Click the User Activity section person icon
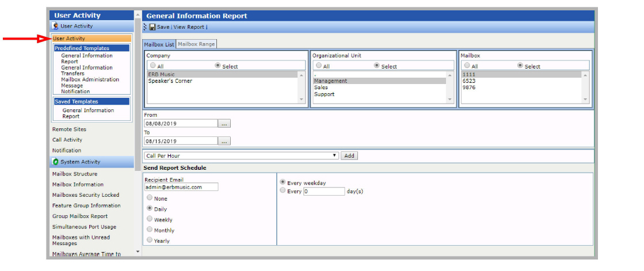Viewport: 644px width, 271px height. pyautogui.click(x=55, y=26)
